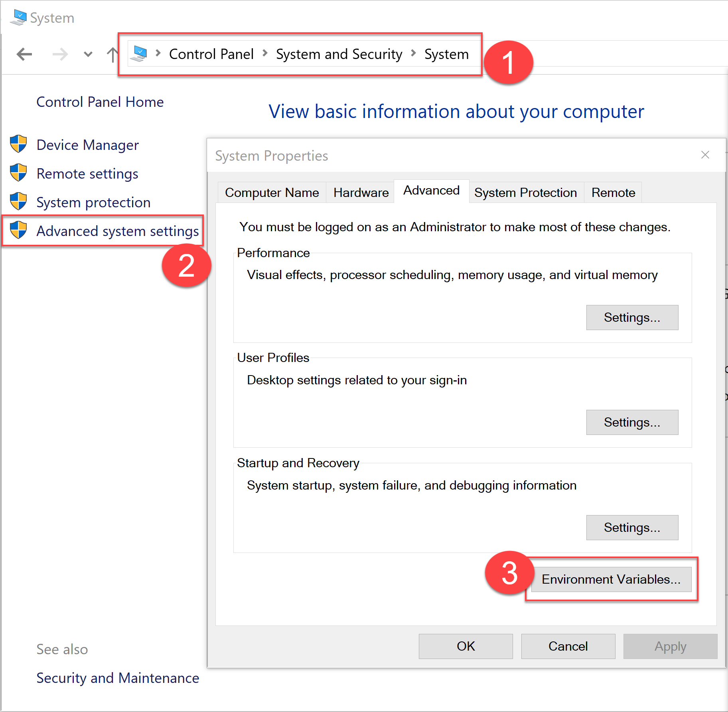Image resolution: width=728 pixels, height=712 pixels.
Task: Open the recent locations dropdown chevron
Action: click(88, 54)
